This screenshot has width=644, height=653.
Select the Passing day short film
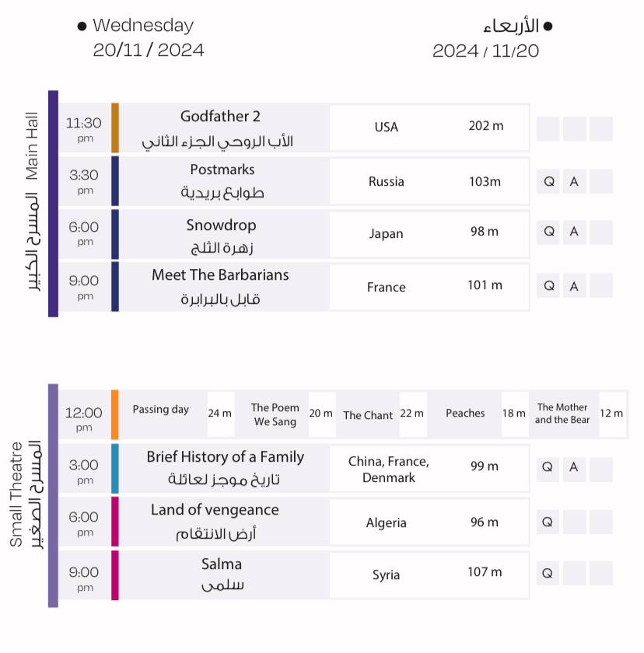tap(161, 410)
